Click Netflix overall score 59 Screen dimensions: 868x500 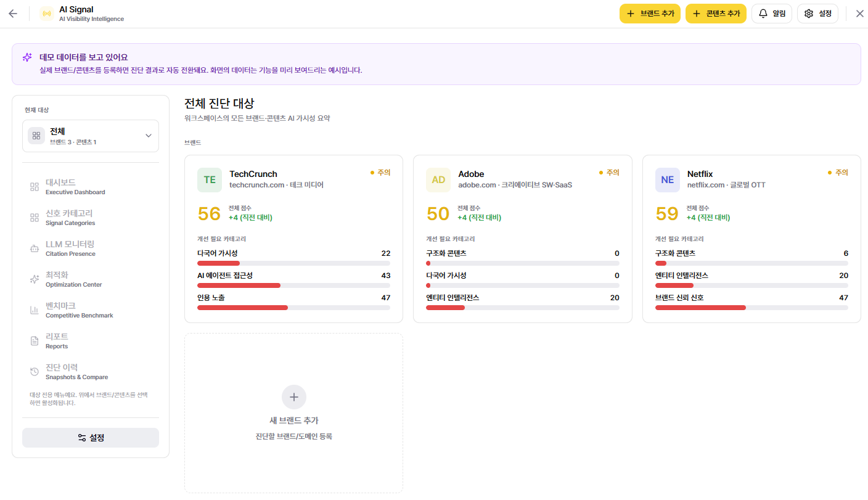[x=667, y=213]
